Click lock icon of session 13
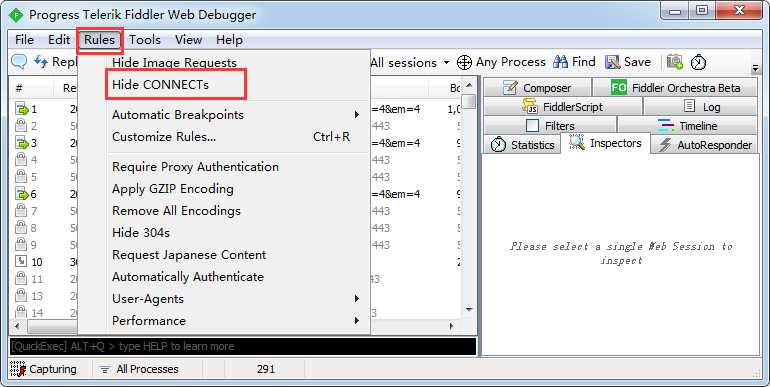 click(x=21, y=296)
